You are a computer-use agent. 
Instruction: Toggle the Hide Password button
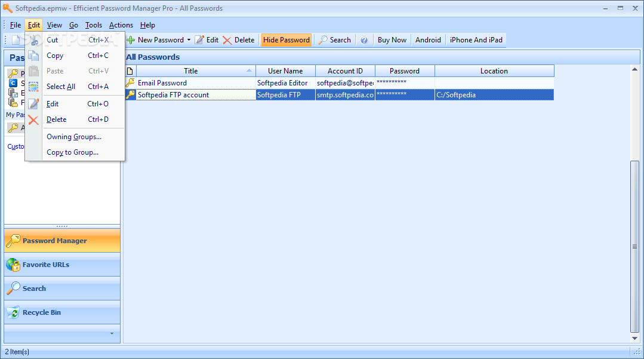tap(286, 40)
